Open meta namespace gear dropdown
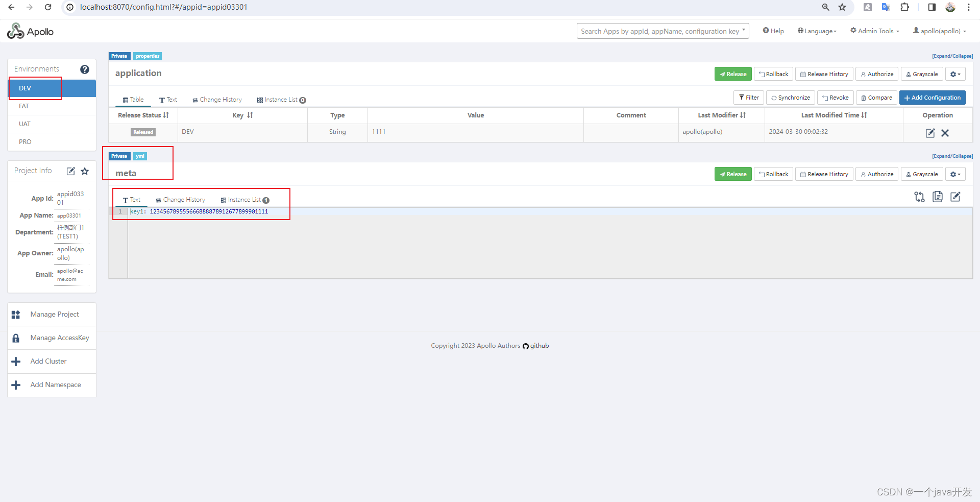This screenshot has height=502, width=980. (955, 174)
